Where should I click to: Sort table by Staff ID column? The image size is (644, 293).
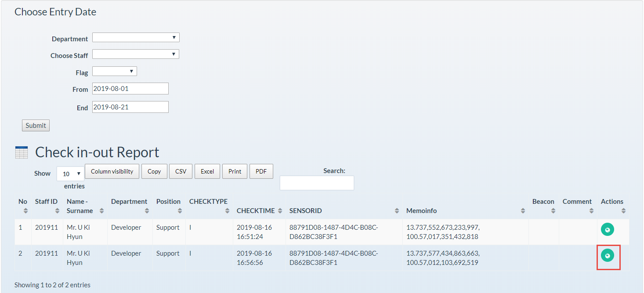click(x=46, y=206)
